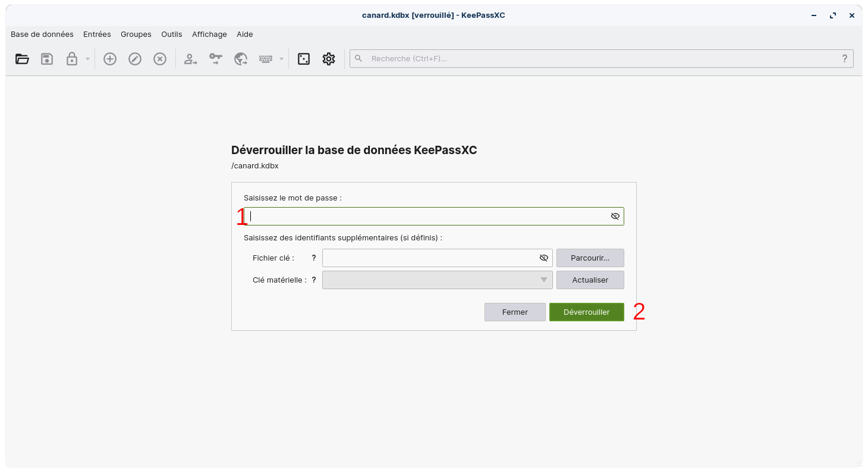Click the Recherche search box
This screenshot has height=473, width=868.
click(600, 58)
